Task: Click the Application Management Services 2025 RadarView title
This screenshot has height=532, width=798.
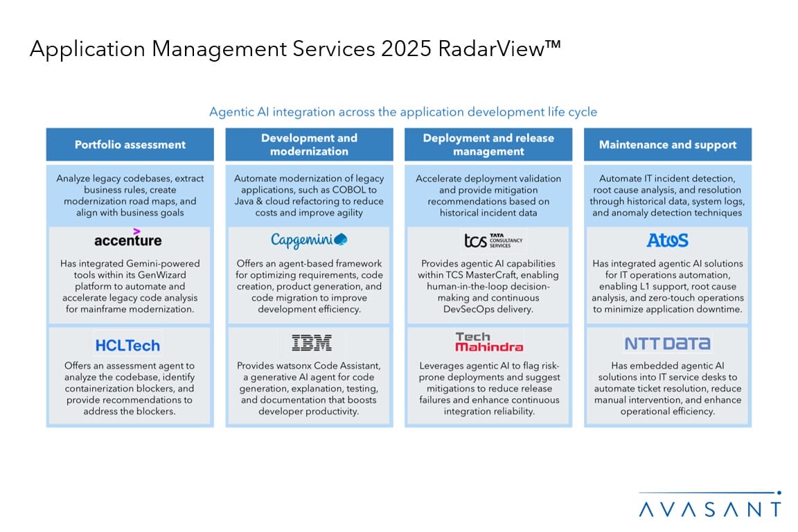Action: coord(295,48)
